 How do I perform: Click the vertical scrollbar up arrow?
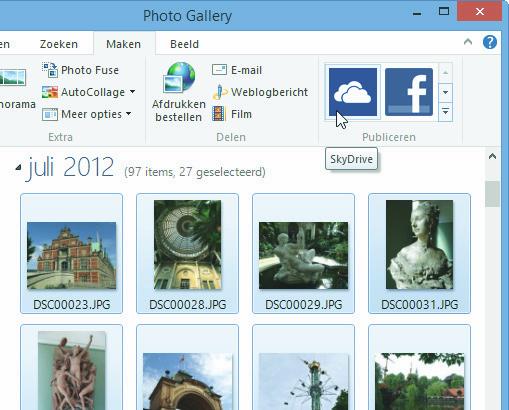click(x=492, y=157)
